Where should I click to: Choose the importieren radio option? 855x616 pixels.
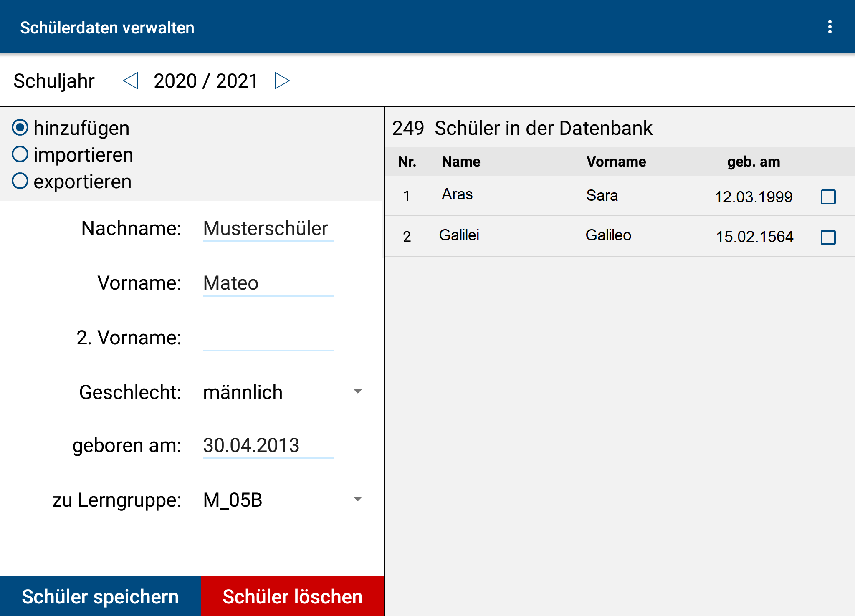pyautogui.click(x=20, y=154)
